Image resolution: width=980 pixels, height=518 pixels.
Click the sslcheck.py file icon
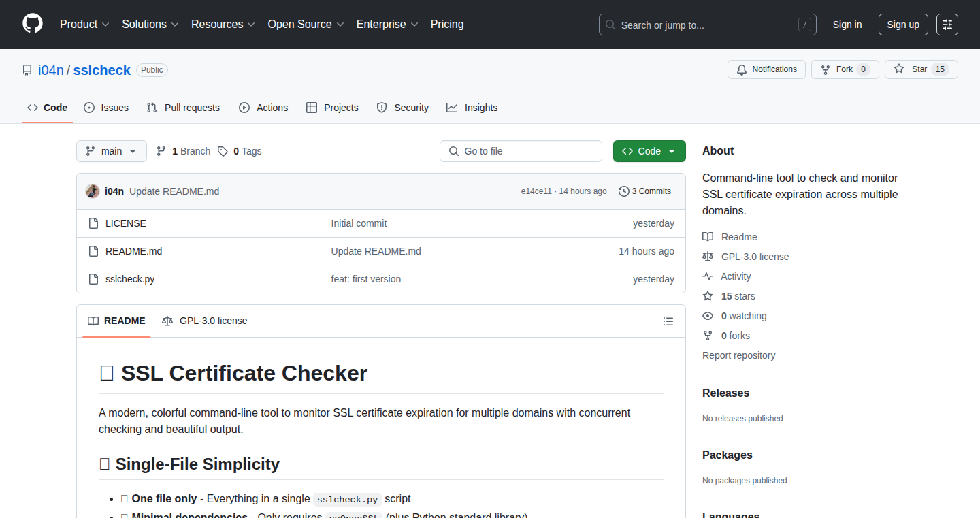[x=94, y=279]
